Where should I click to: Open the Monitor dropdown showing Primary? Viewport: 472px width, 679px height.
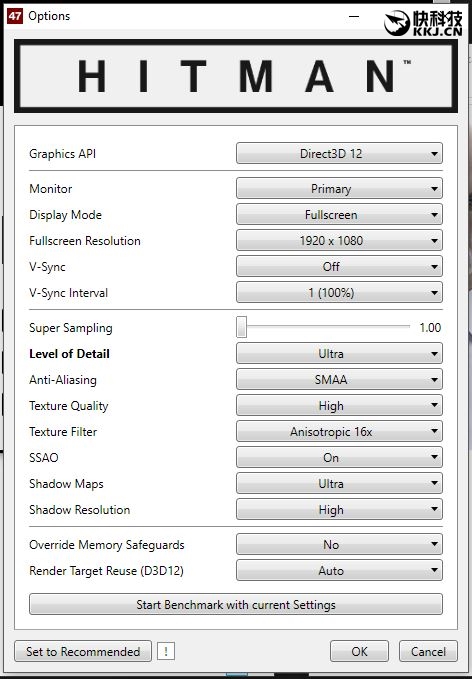point(339,188)
